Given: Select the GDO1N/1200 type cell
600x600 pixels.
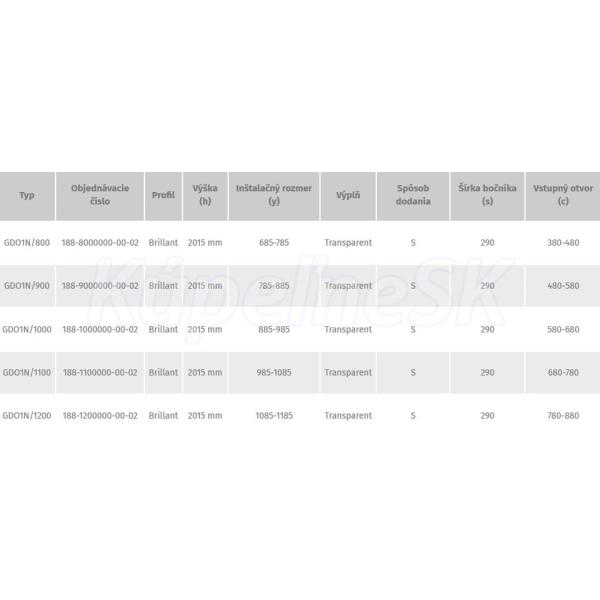Looking at the screenshot, I should [x=27, y=416].
